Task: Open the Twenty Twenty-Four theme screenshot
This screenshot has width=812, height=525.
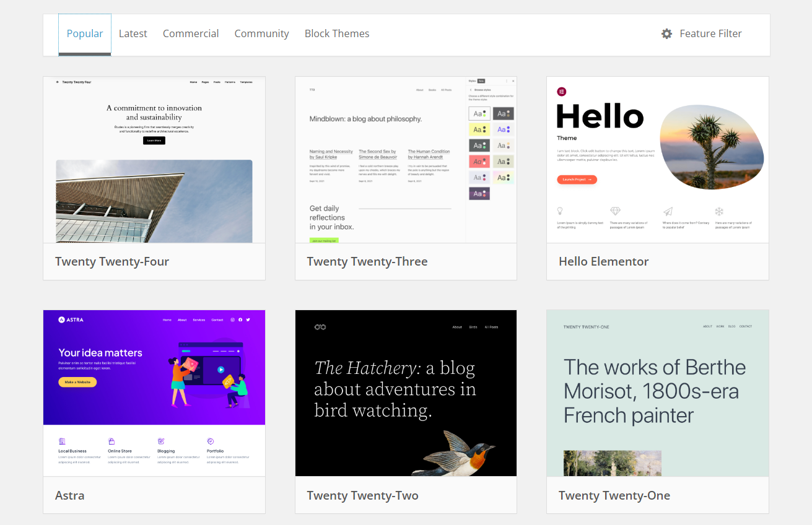Action: [x=154, y=160]
